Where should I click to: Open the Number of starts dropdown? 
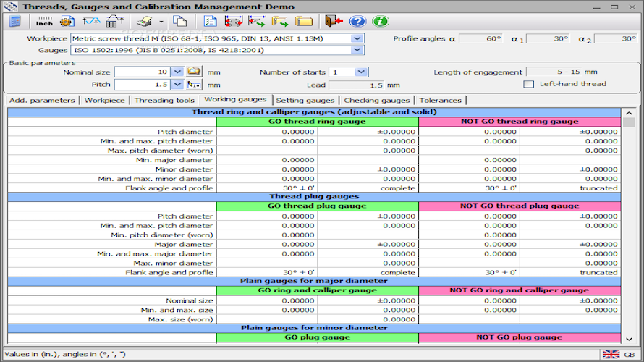tap(360, 72)
